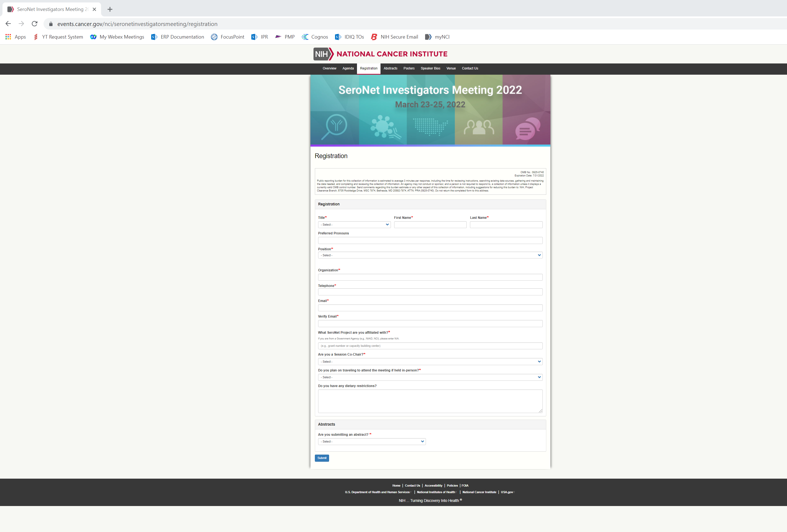The height and width of the screenshot is (532, 787).
Task: Open the FocusPoint bookmark
Action: click(x=228, y=37)
